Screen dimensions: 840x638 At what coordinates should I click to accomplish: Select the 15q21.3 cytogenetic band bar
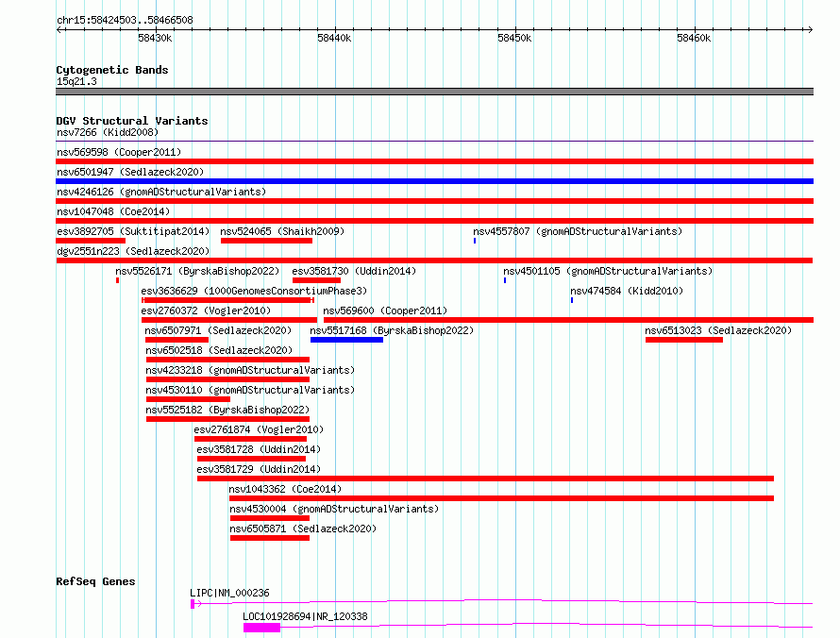(434, 92)
